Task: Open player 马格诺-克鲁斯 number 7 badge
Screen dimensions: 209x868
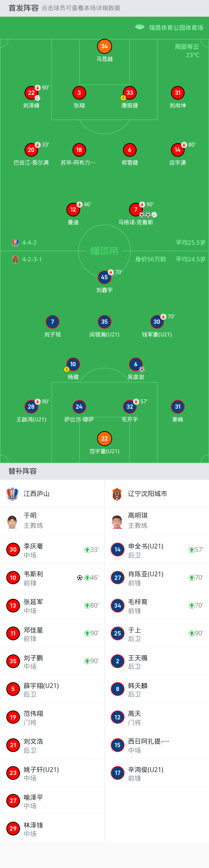Action: [136, 210]
